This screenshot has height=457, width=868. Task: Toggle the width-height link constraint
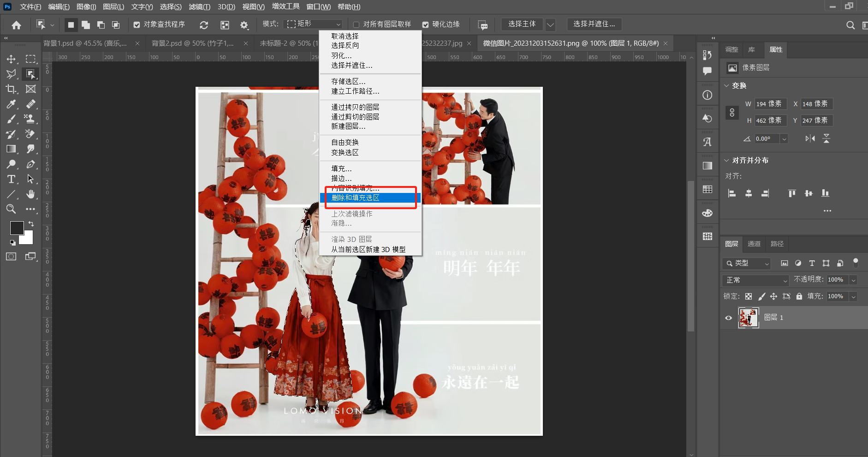point(732,113)
